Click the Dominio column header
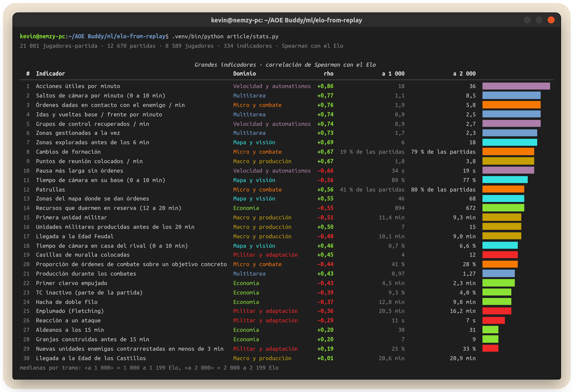The height and width of the screenshot is (392, 573). [244, 74]
